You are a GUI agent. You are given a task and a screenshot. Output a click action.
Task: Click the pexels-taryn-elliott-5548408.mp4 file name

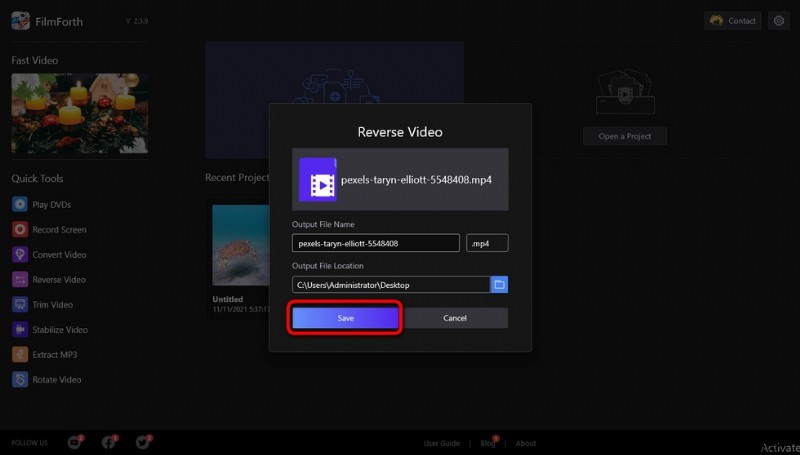tap(416, 180)
